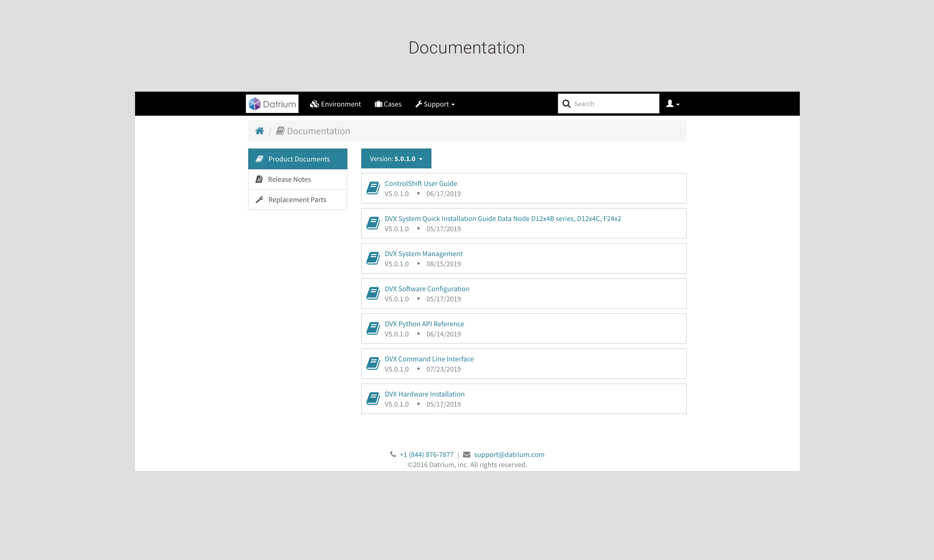This screenshot has width=934, height=560.
Task: Click the Replacement Parts wrench icon
Action: tap(259, 200)
